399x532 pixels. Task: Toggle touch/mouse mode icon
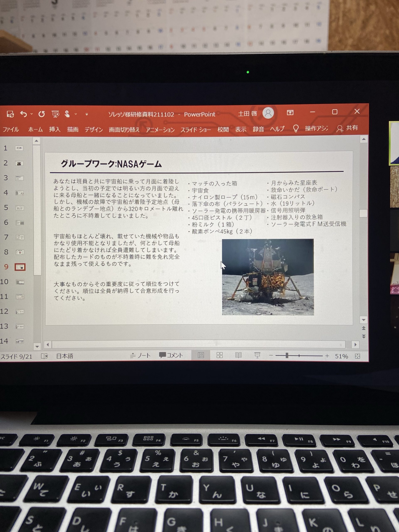click(x=67, y=114)
